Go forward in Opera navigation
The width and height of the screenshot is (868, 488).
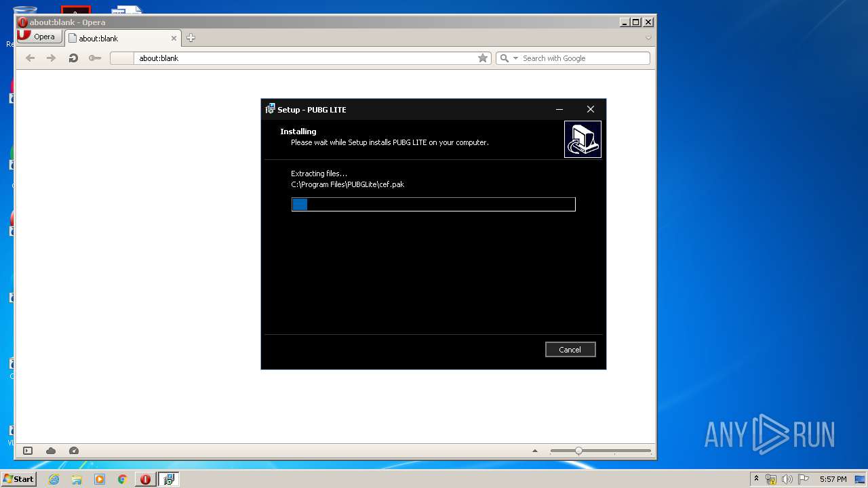click(51, 58)
